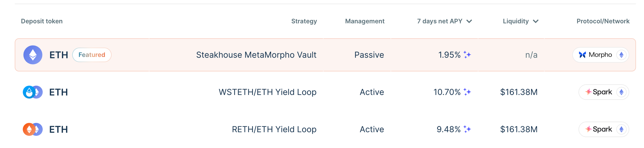Click the Management column header
Viewport: 644px width, 148px height.
(365, 21)
